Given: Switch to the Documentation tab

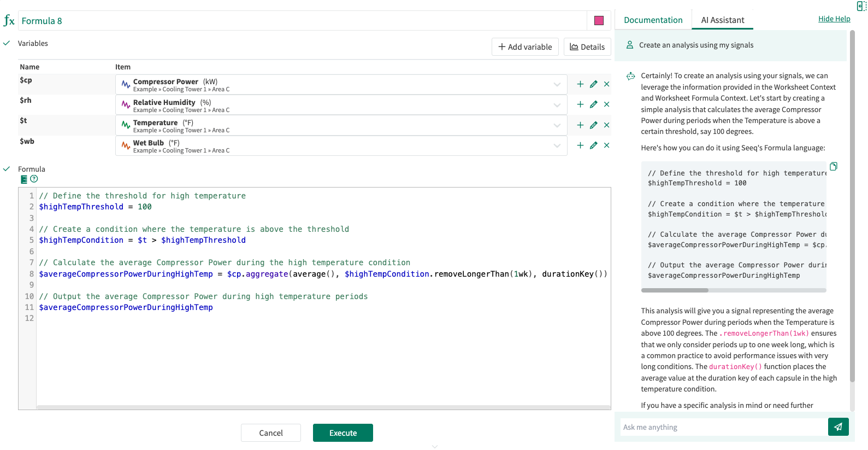Looking at the screenshot, I should pos(653,20).
